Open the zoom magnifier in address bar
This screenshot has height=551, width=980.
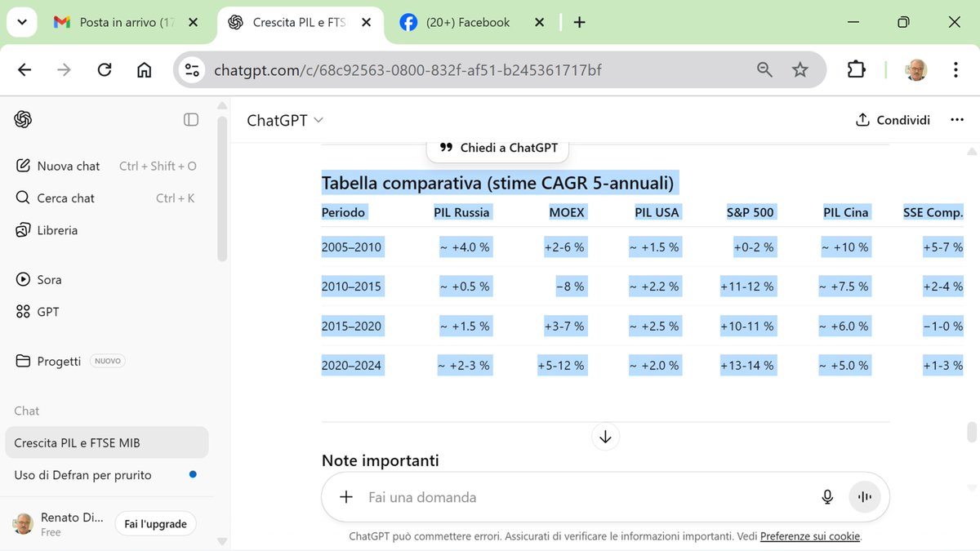764,70
